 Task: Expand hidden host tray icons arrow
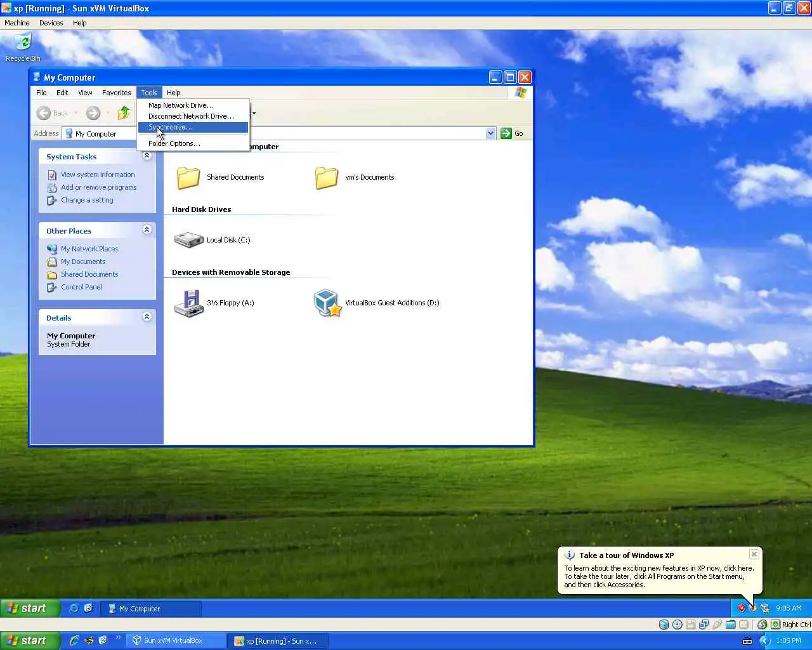pyautogui.click(x=764, y=640)
